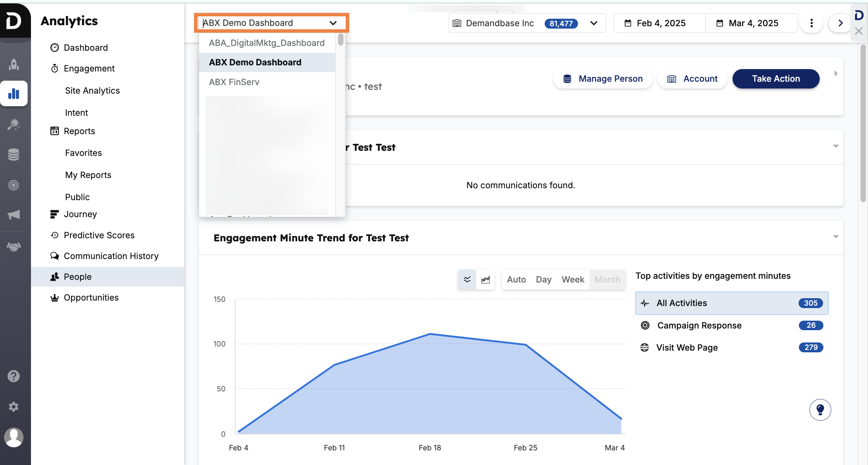Click the Take Action button
The width and height of the screenshot is (868, 465).
[776, 79]
